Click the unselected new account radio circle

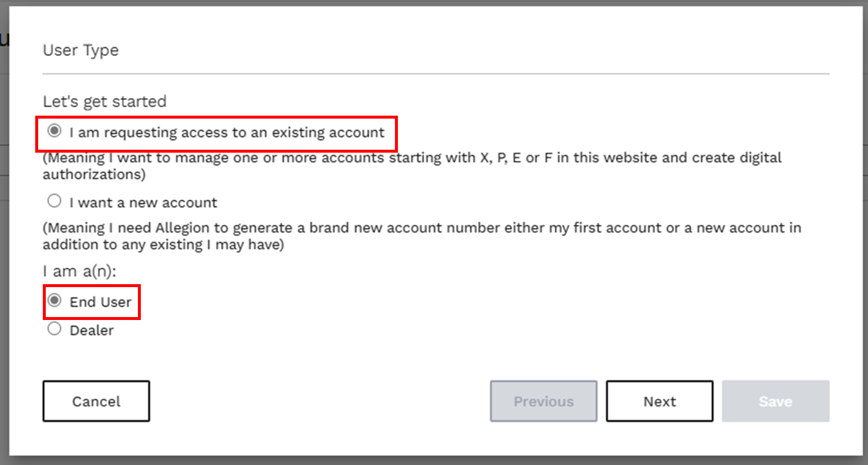click(54, 200)
